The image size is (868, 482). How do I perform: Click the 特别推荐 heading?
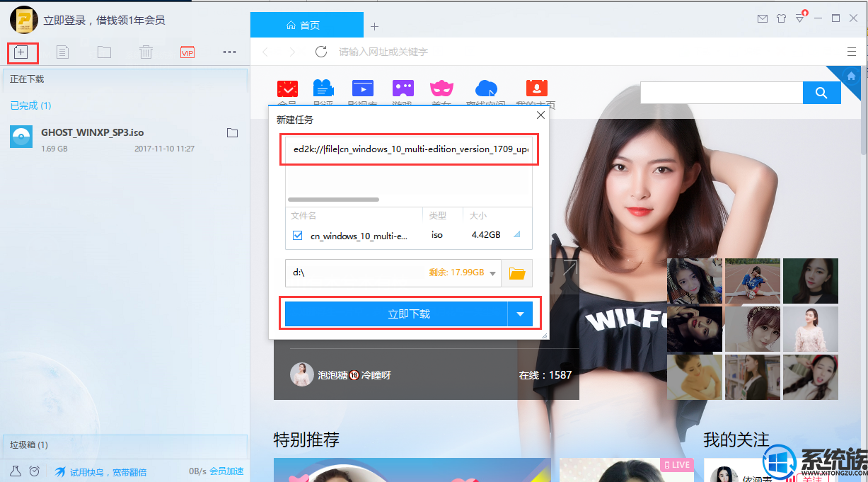pyautogui.click(x=306, y=440)
